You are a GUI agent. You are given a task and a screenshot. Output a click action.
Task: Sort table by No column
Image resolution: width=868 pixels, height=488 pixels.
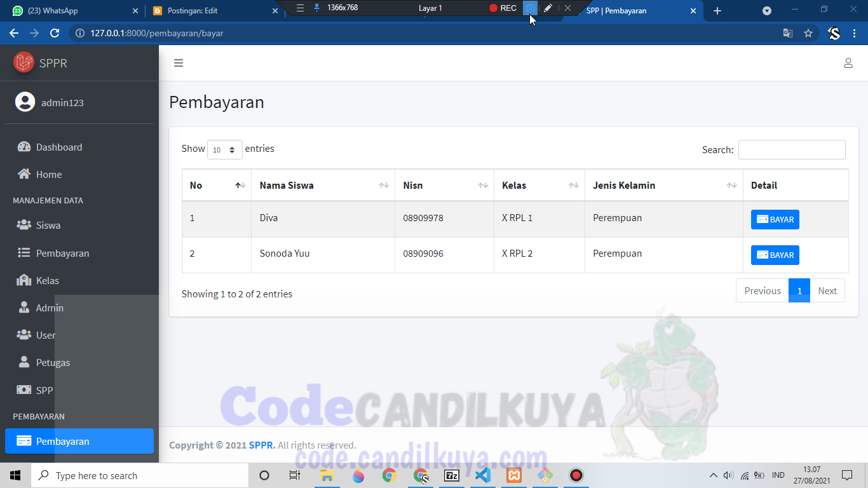pyautogui.click(x=217, y=186)
